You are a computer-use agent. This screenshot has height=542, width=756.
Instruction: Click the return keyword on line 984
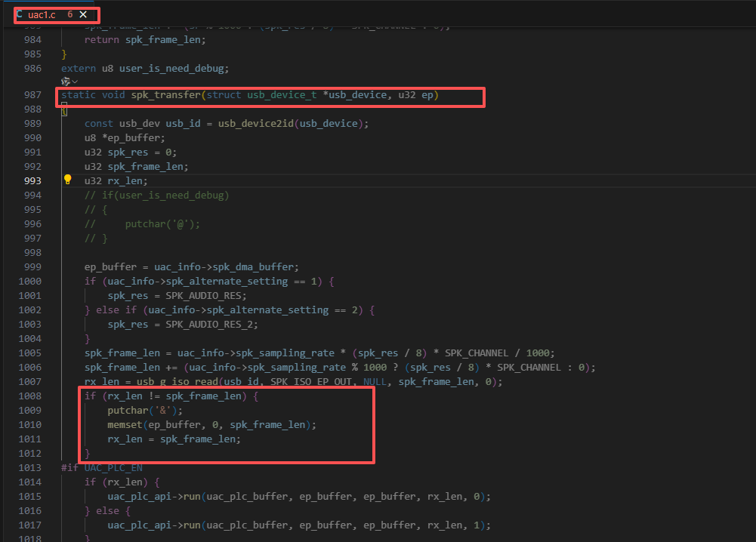[102, 39]
